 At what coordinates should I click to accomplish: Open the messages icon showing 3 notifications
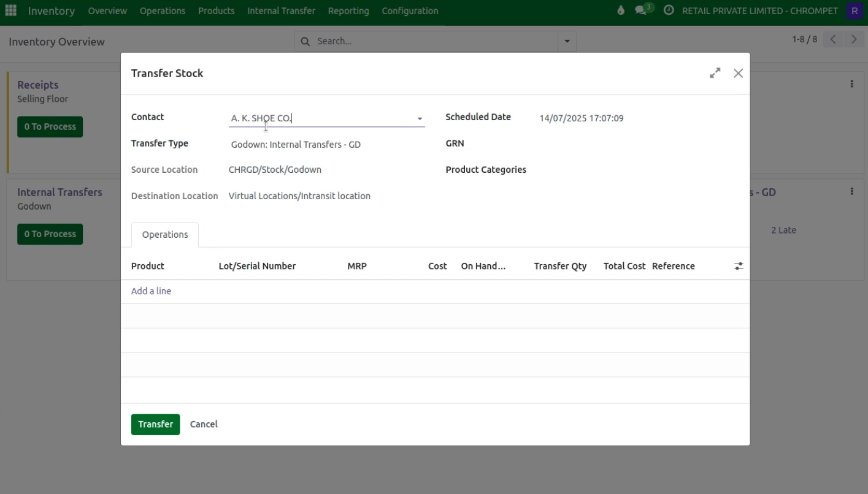click(640, 10)
